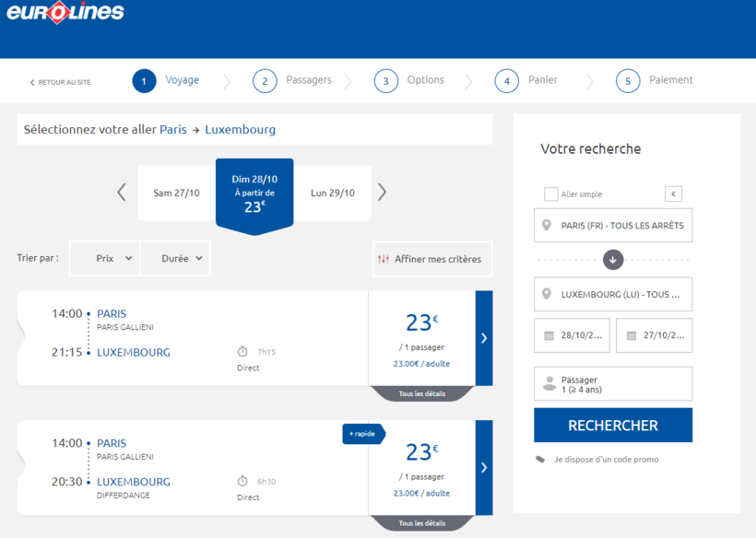Image resolution: width=756 pixels, height=538 pixels.
Task: Expand Tous les détails for second trip
Action: (x=422, y=523)
